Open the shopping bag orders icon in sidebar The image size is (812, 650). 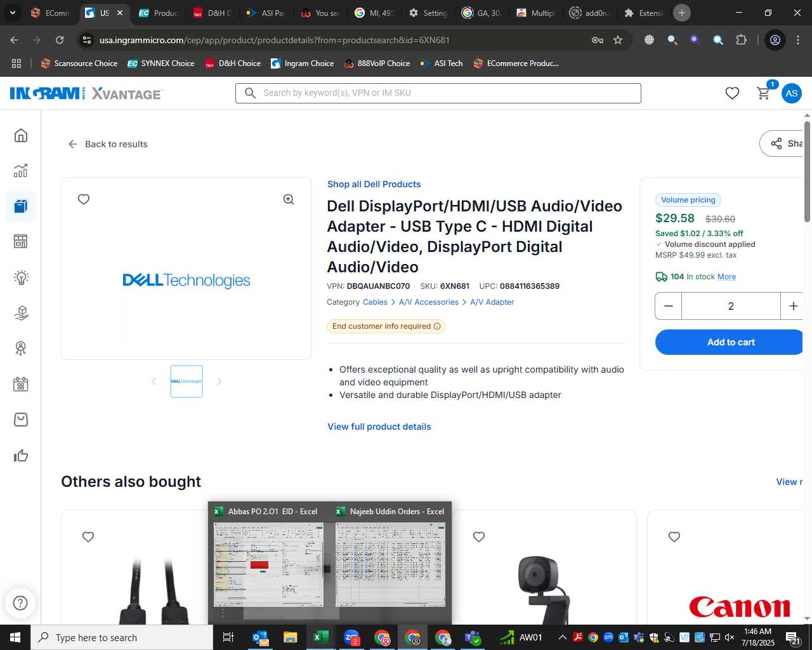coord(21,420)
